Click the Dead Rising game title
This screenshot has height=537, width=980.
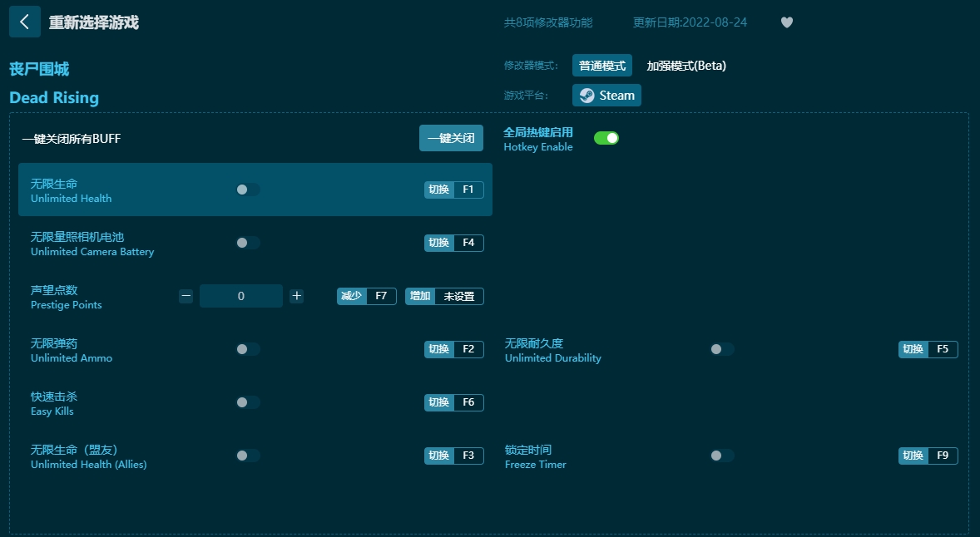[x=54, y=98]
